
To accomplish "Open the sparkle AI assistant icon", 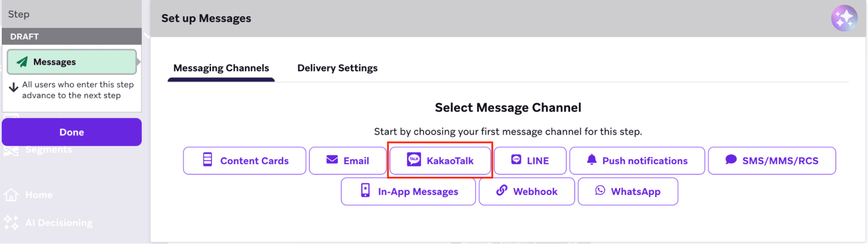I will [844, 18].
